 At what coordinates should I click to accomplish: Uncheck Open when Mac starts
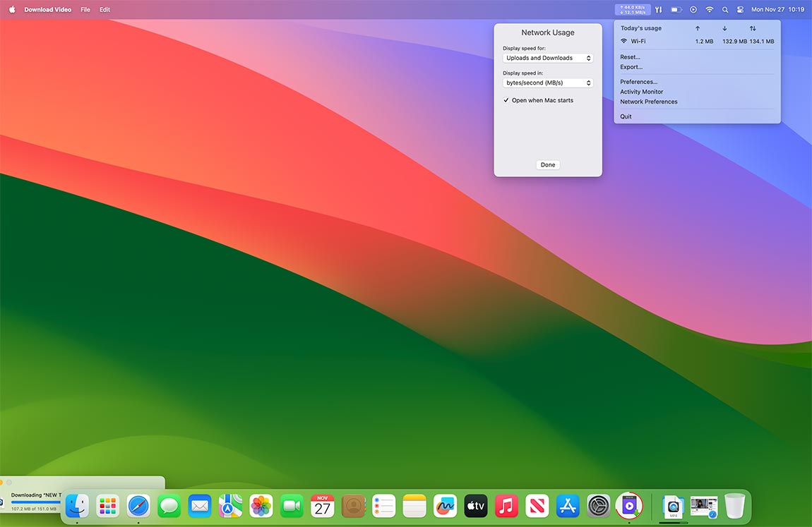pyautogui.click(x=506, y=99)
